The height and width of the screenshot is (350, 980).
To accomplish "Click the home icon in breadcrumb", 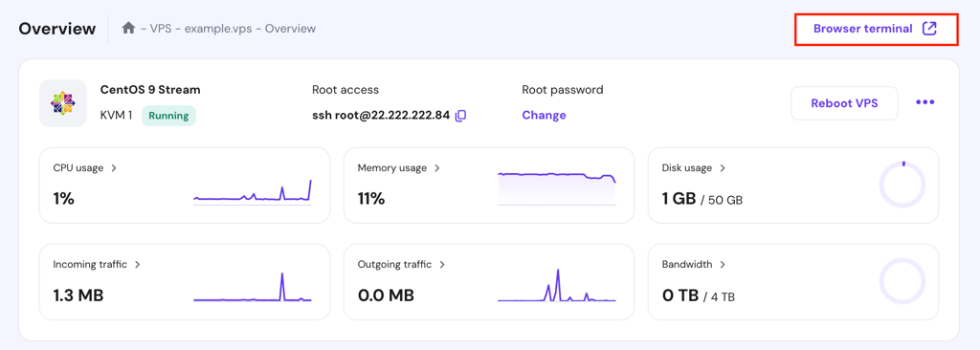I will point(129,28).
